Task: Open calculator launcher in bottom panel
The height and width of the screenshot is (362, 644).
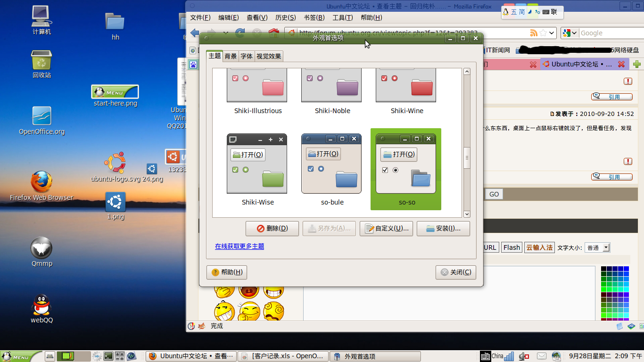Action: point(120,356)
